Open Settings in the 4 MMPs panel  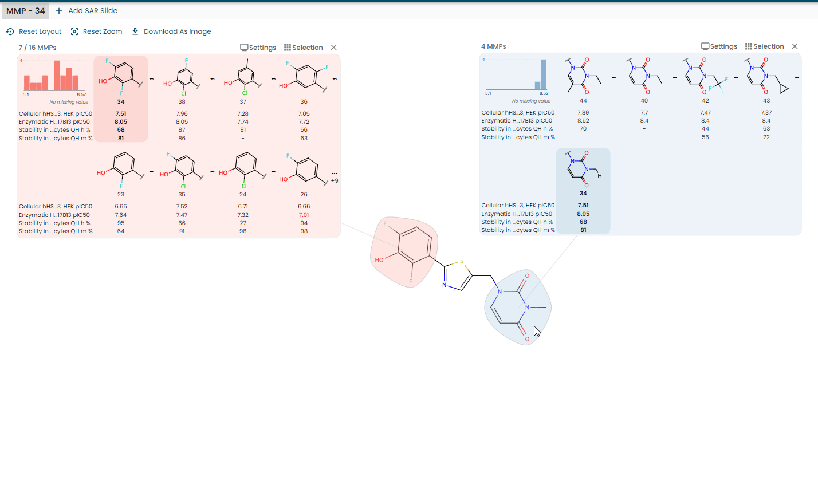tap(719, 46)
